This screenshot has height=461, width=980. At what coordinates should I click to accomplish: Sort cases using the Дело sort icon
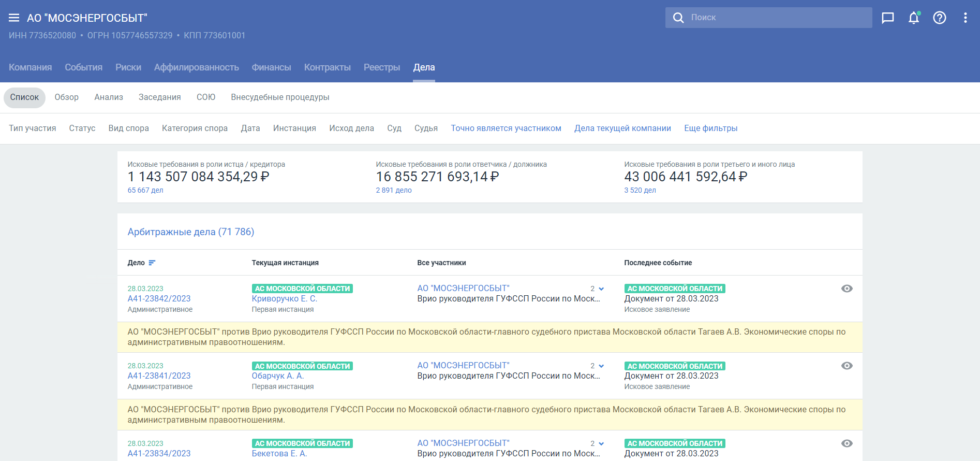click(152, 263)
